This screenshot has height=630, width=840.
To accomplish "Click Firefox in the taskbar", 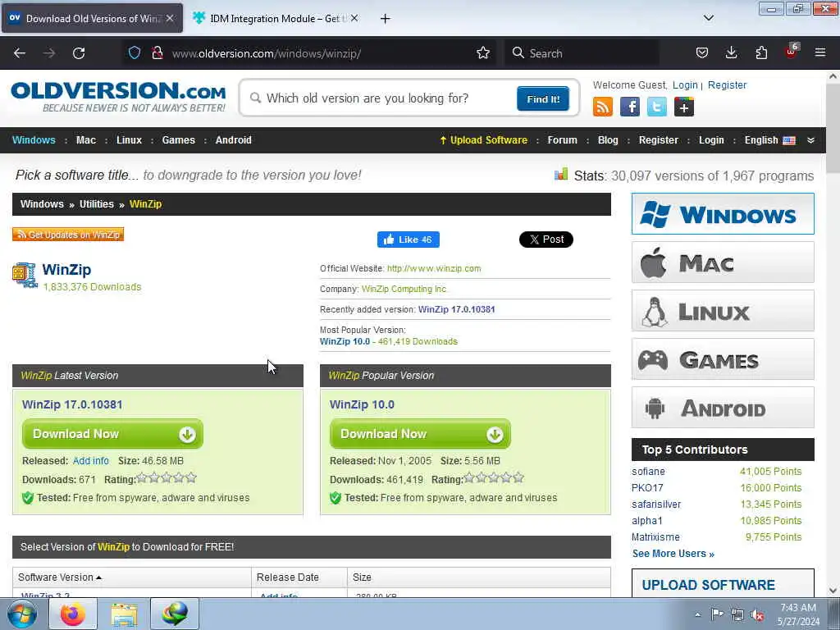I will (x=72, y=614).
